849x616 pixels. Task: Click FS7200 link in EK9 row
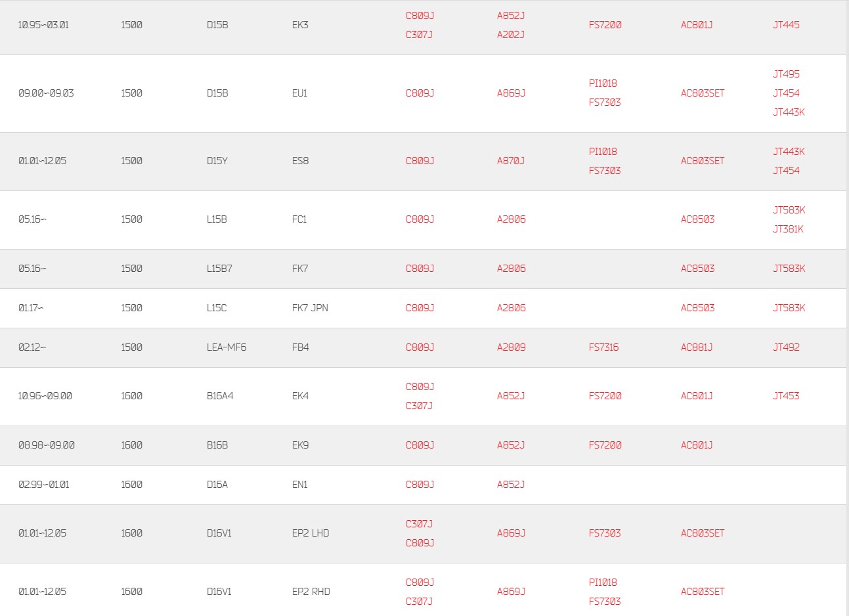point(605,445)
